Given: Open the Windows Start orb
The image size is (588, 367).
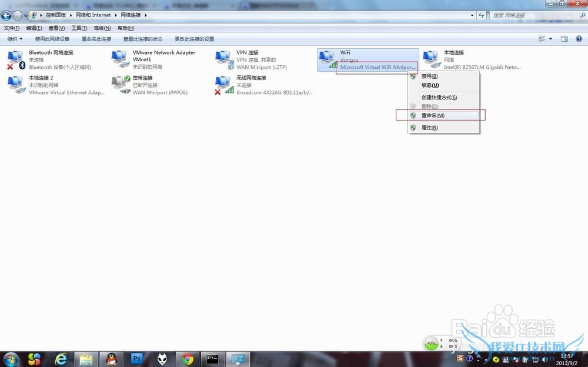Looking at the screenshot, I should 11,359.
